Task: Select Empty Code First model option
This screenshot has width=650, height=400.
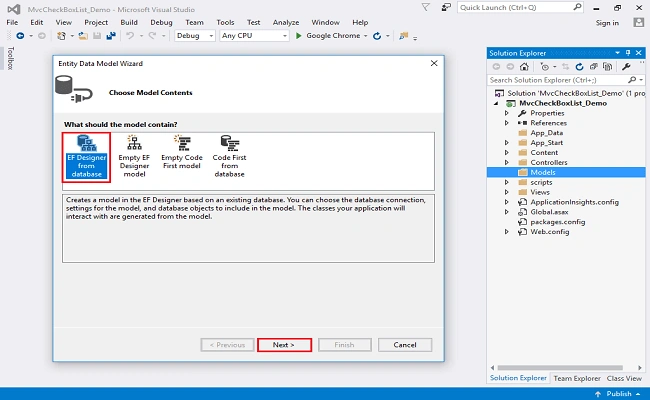Action: point(182,153)
